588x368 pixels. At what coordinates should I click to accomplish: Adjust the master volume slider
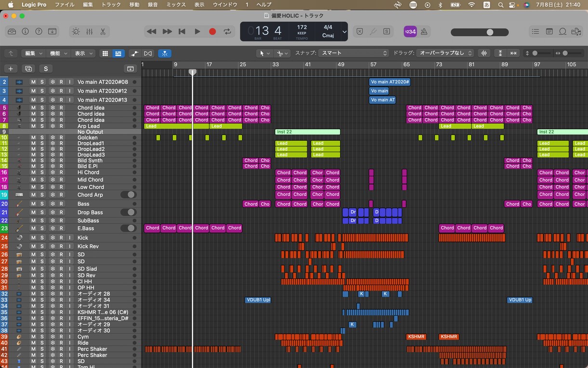480,32
